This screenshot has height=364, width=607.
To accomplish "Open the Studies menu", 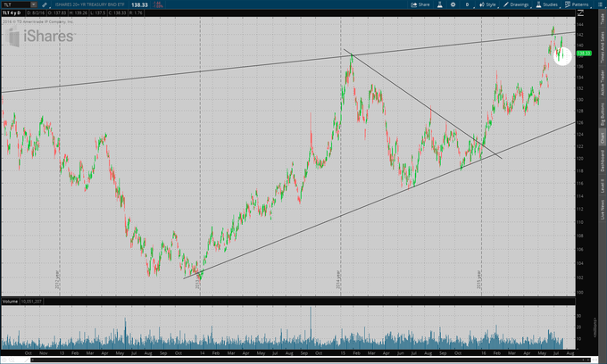I will point(547,4).
